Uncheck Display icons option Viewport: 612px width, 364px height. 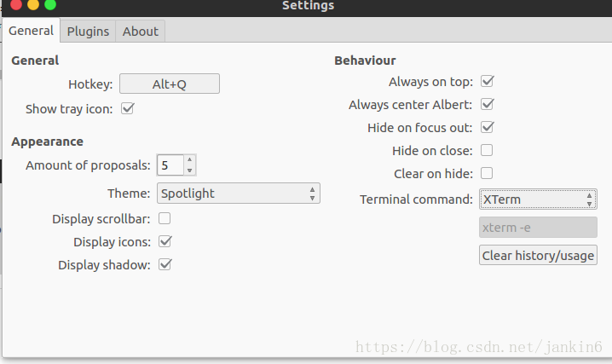(x=165, y=241)
